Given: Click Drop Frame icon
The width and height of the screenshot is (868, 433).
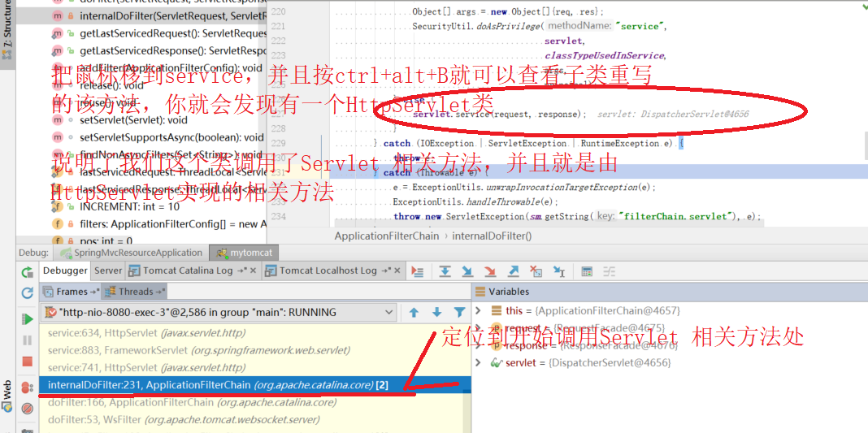Looking at the screenshot, I should point(536,271).
